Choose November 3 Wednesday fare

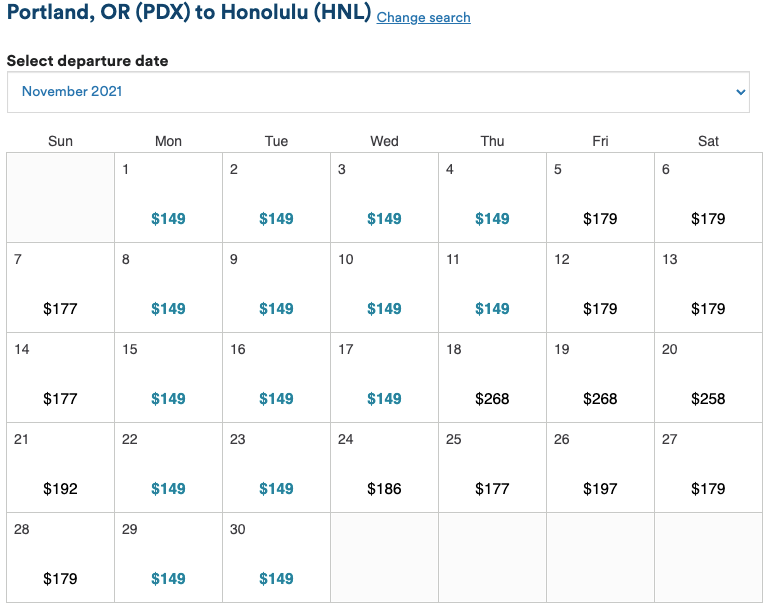pos(384,219)
